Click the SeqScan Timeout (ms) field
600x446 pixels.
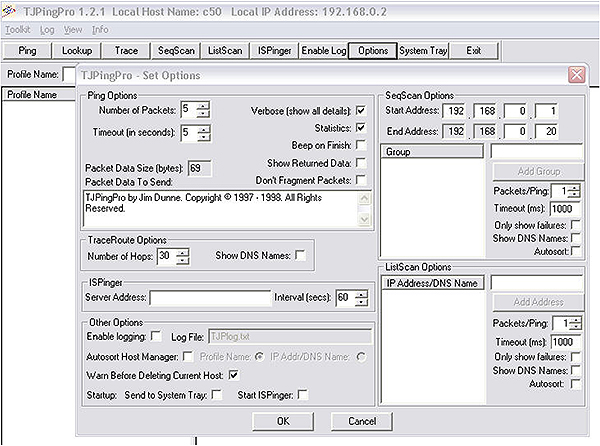(565, 208)
